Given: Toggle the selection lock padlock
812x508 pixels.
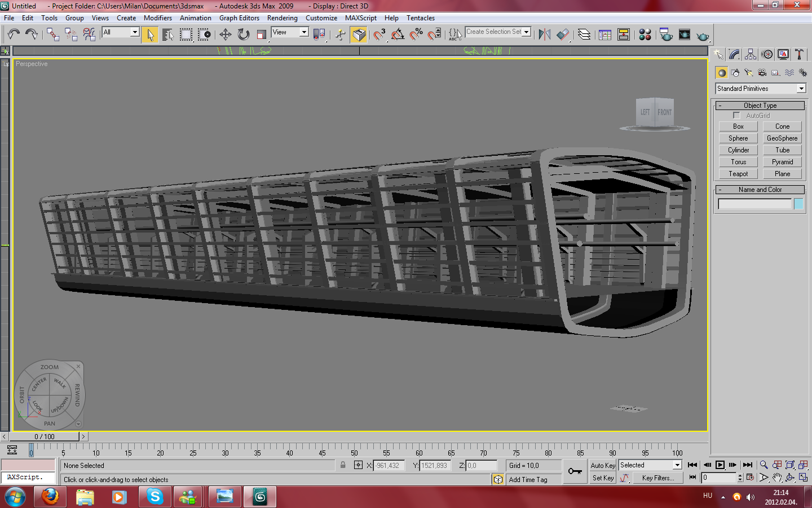Looking at the screenshot, I should [343, 465].
